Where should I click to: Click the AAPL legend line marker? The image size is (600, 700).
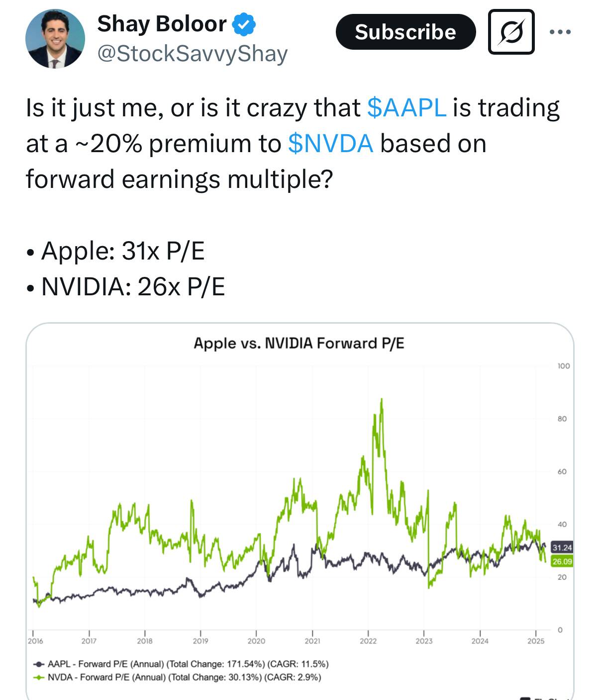38,664
